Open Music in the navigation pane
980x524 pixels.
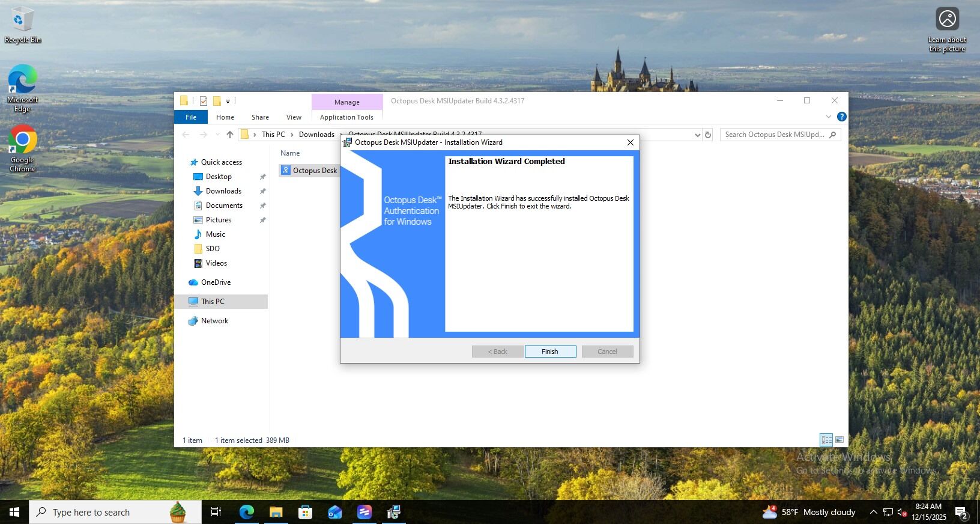[x=215, y=234]
